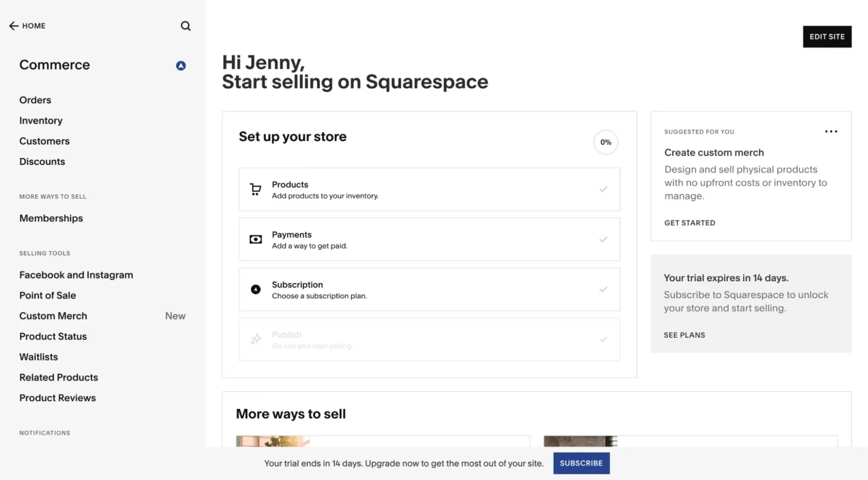This screenshot has height=480, width=868.
Task: Click the shopping cart icon in Products row
Action: click(x=255, y=190)
